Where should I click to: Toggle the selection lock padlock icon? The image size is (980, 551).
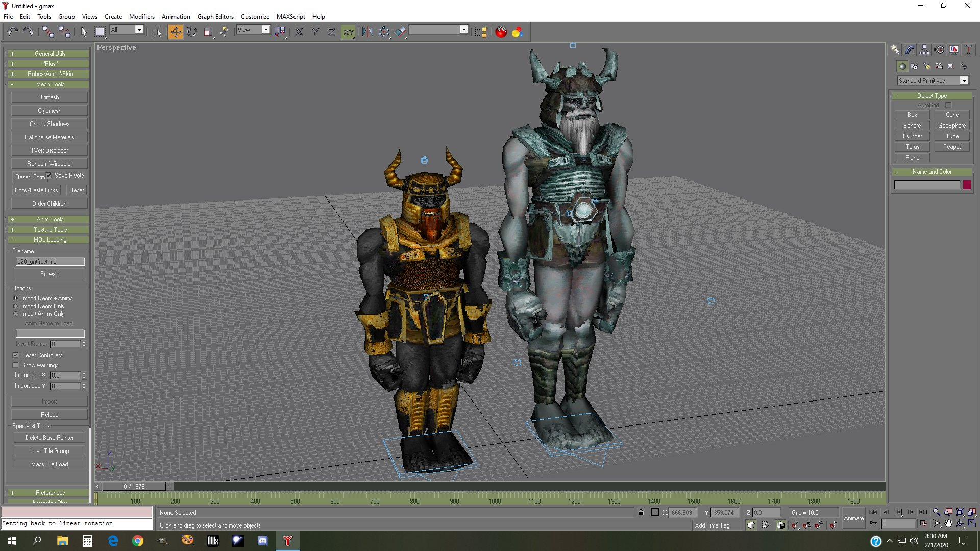641,512
